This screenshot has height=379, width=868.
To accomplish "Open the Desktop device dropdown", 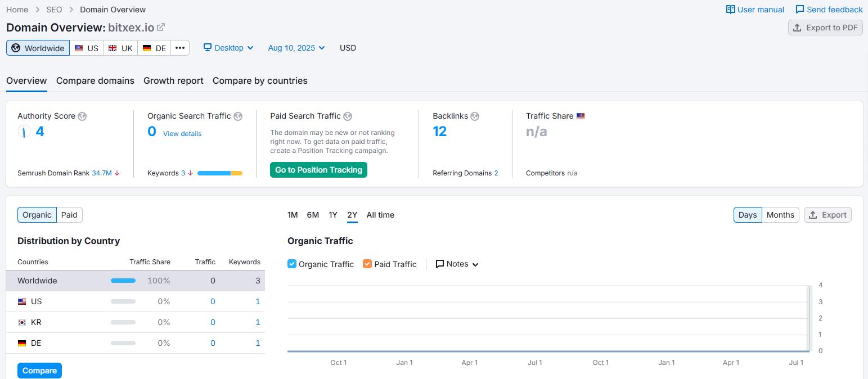I will [x=228, y=48].
